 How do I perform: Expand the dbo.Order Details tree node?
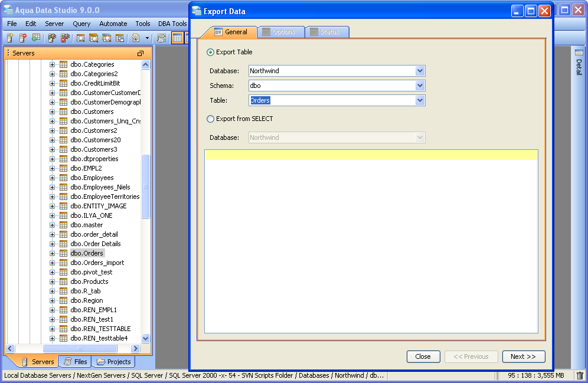pos(52,244)
